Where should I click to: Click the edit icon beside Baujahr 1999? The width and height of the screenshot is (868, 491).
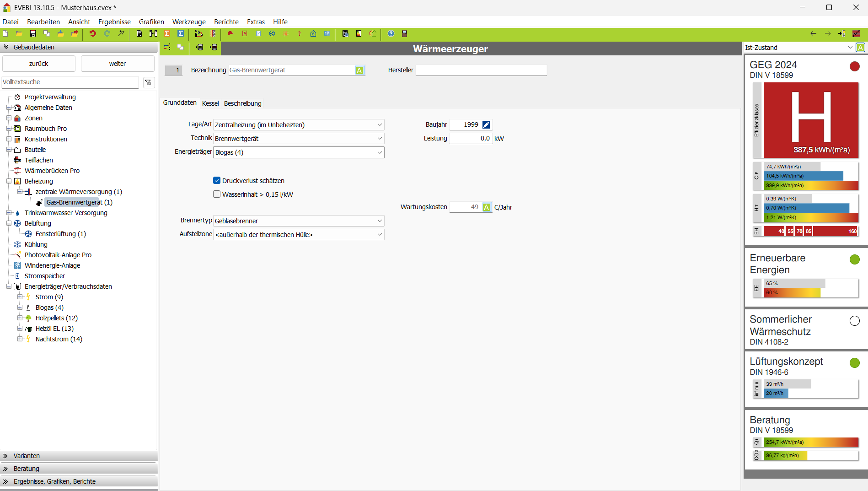[486, 125]
